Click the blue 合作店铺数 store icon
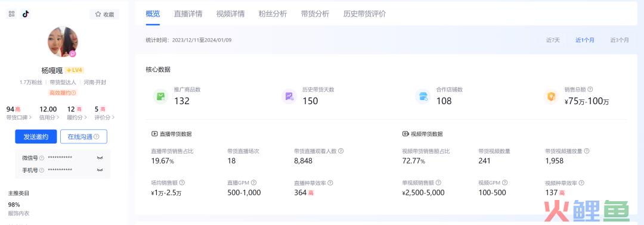Viewport: 644px width, 225px height. click(423, 96)
